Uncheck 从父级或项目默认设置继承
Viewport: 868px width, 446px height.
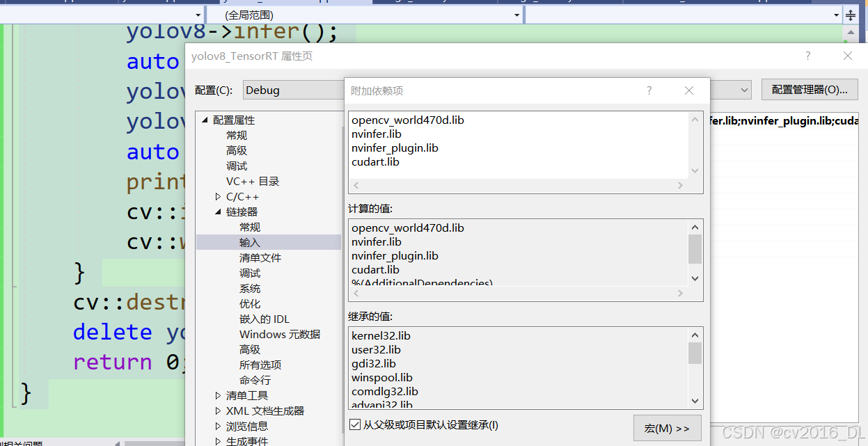(355, 425)
